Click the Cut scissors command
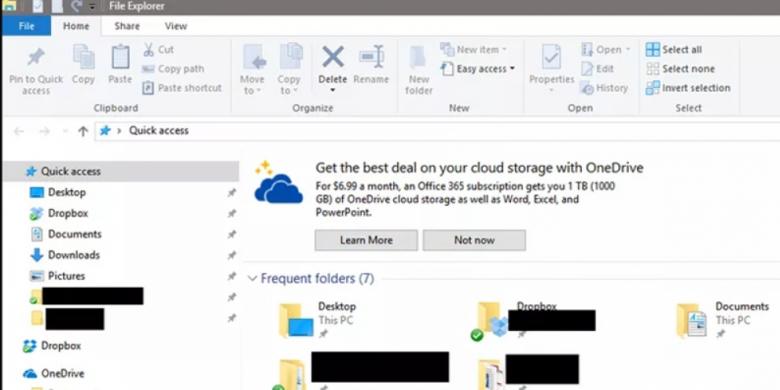 158,50
